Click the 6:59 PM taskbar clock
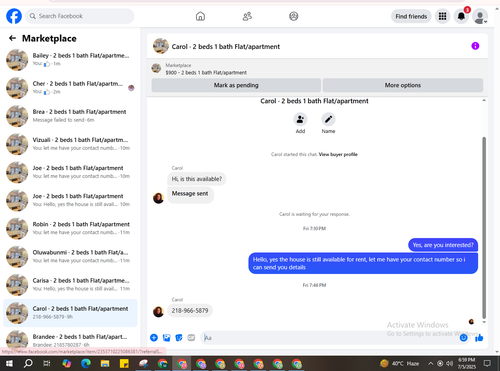 [x=467, y=363]
